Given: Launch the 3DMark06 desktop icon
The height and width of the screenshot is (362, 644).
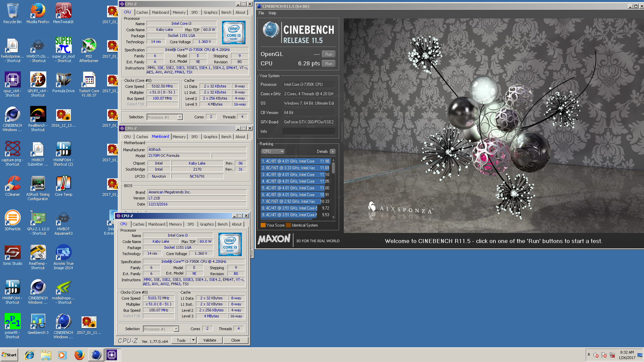Looking at the screenshot, I should pos(12,221).
